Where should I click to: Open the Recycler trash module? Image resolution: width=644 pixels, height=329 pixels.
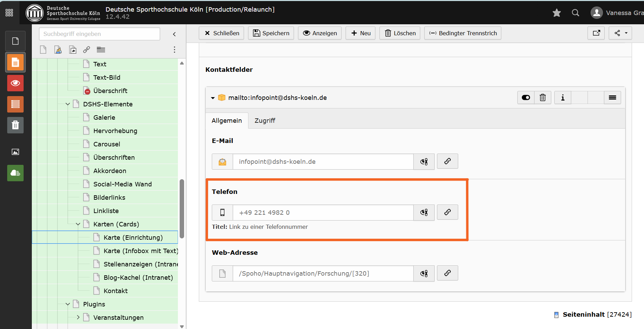15,125
